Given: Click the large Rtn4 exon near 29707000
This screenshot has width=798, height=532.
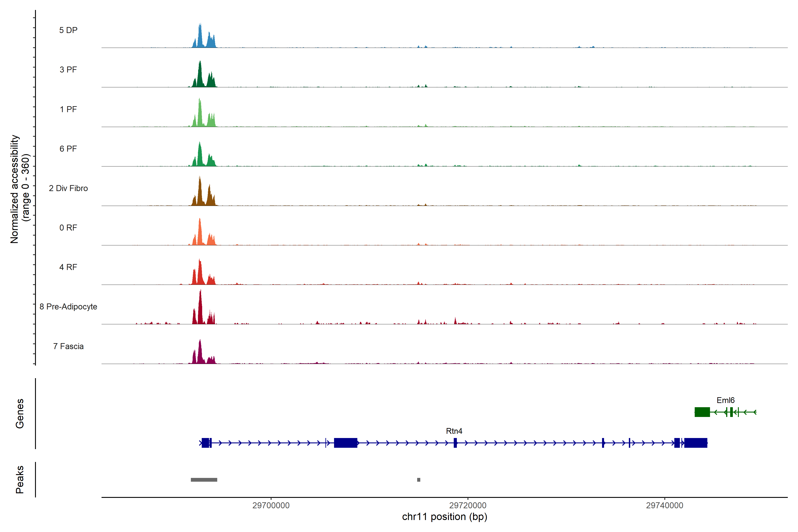Looking at the screenshot, I should tap(345, 443).
